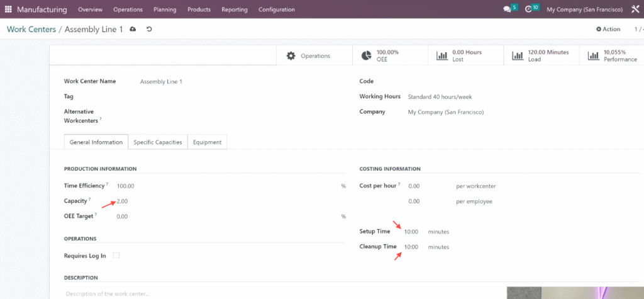Screen dimensions: 644x299
Task: Open the clock activities icon
Action: click(528, 9)
